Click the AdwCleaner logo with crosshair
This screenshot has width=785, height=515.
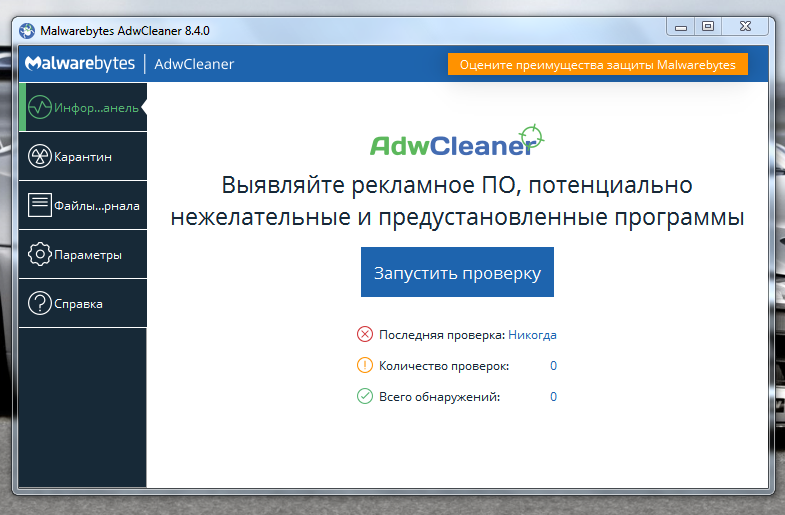457,141
